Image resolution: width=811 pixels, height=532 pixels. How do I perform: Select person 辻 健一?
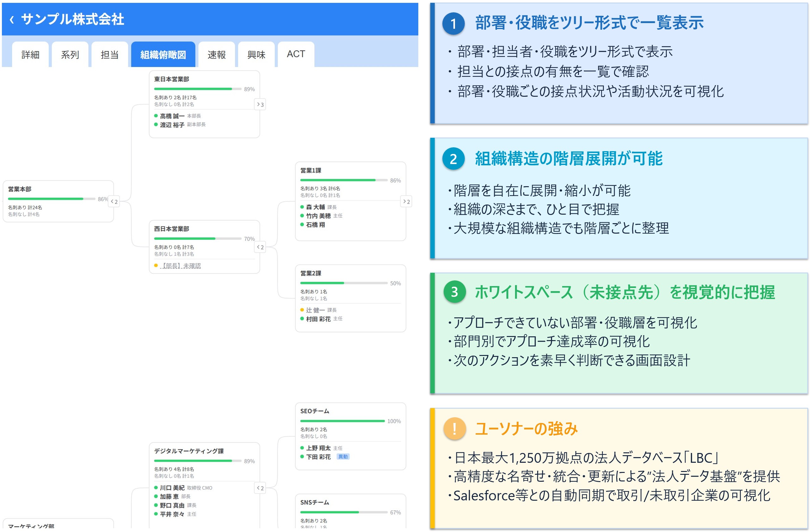pos(315,310)
